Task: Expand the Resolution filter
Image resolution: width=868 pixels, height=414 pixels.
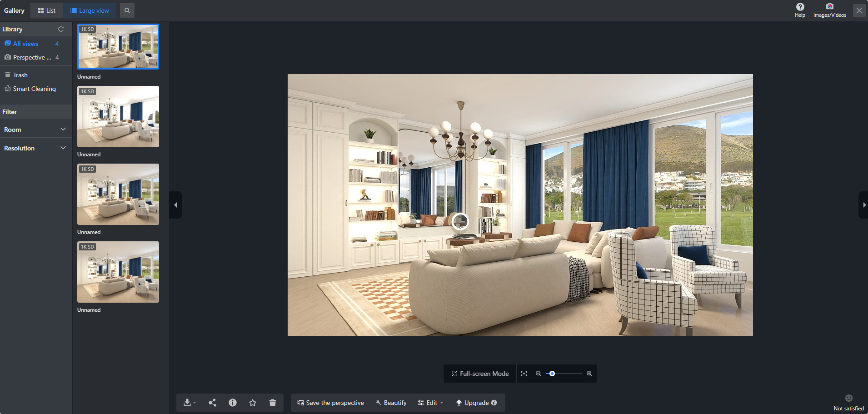Action: pyautogui.click(x=35, y=148)
